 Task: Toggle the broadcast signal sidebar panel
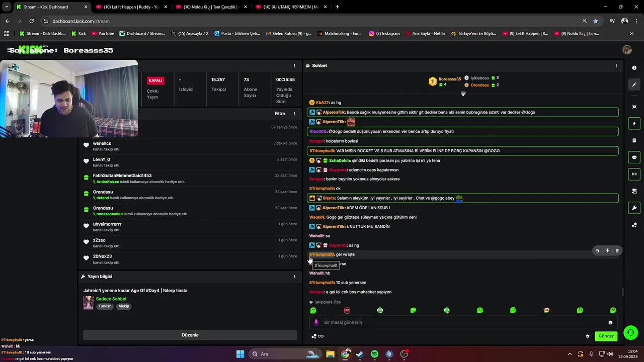click(x=634, y=174)
